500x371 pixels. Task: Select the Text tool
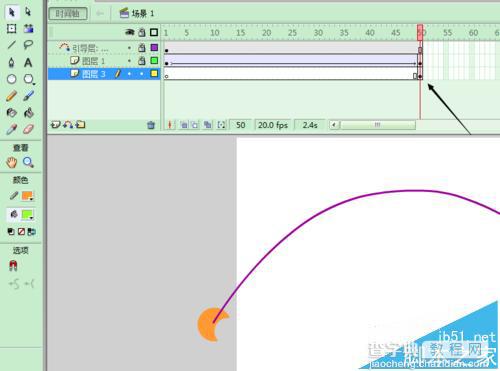coord(28,62)
